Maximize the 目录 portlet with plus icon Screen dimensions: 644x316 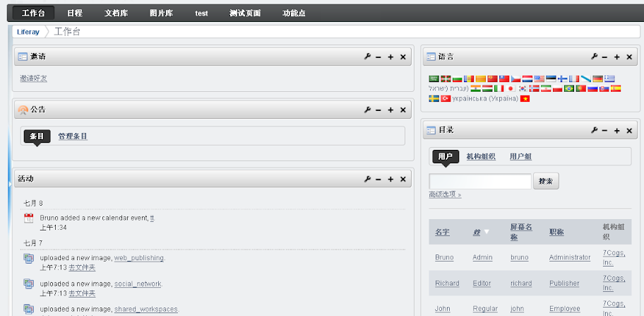pyautogui.click(x=617, y=130)
